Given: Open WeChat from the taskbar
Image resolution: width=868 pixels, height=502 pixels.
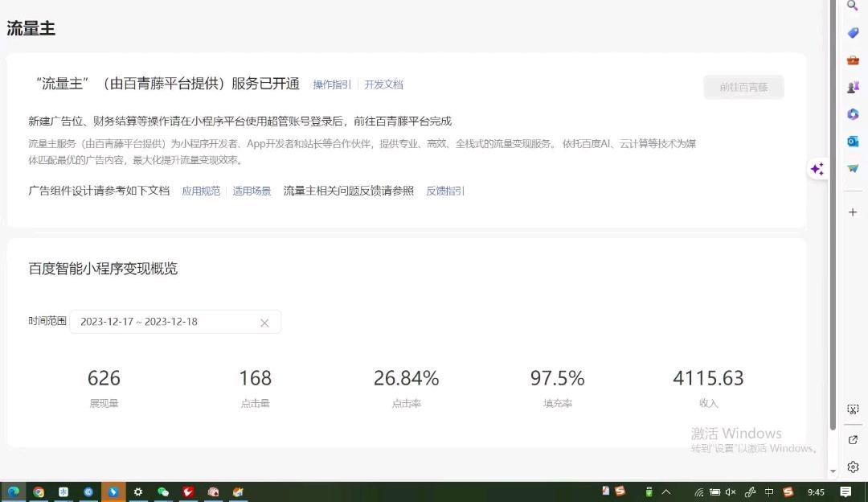Looking at the screenshot, I should click(x=162, y=492).
